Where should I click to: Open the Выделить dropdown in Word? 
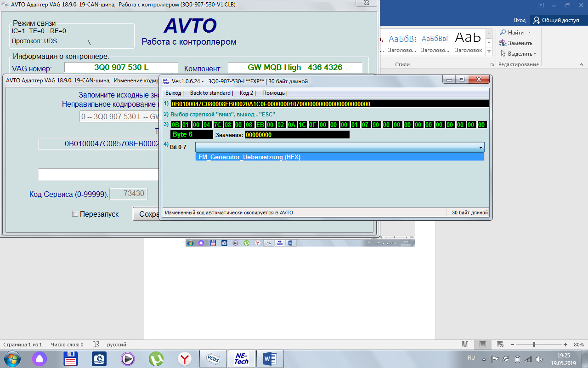pos(518,54)
